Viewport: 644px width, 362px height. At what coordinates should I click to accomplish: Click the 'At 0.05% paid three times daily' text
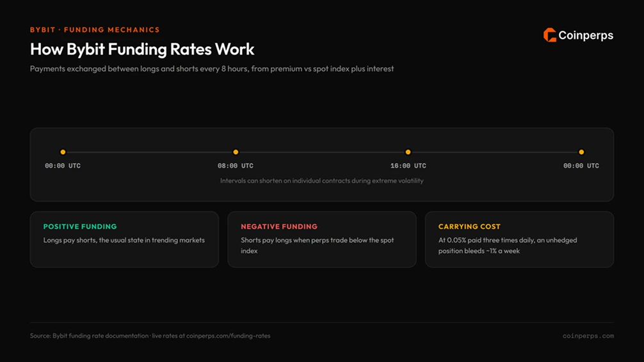[508, 246]
